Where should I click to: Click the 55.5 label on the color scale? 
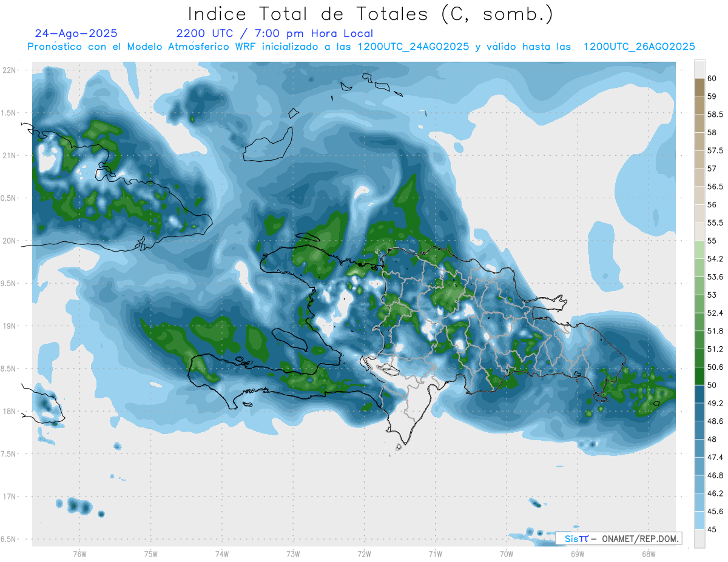[715, 223]
